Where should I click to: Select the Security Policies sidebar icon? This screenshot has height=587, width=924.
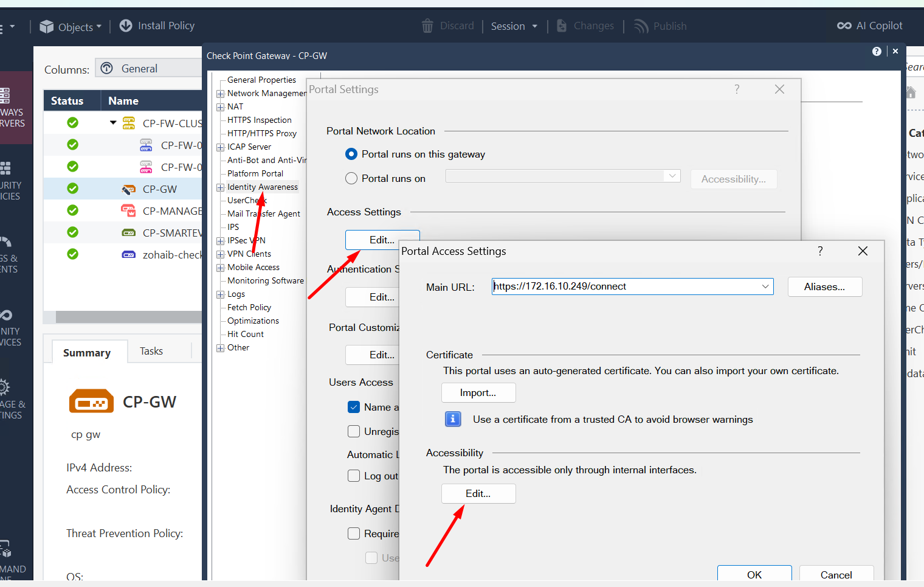(5, 168)
